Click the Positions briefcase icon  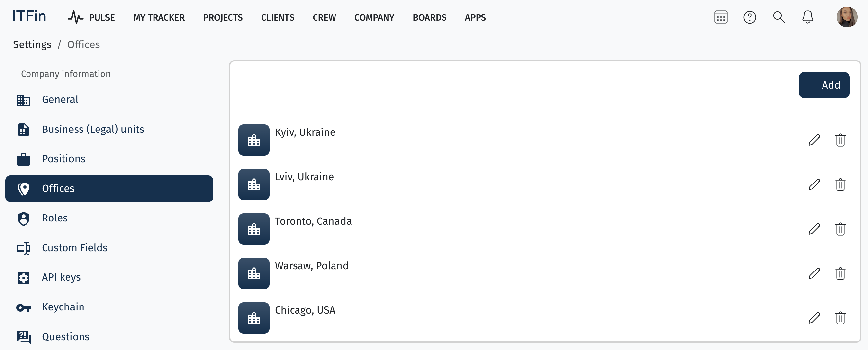[x=24, y=159]
